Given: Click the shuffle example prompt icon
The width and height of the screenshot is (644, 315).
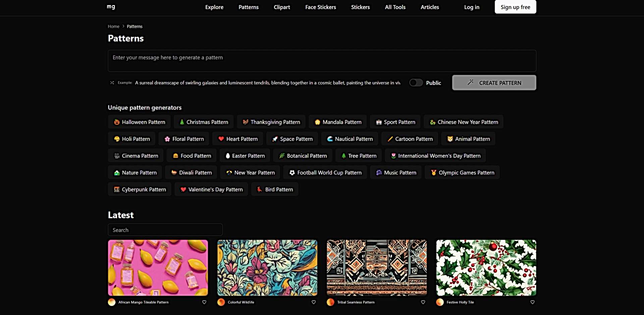Looking at the screenshot, I should (112, 83).
